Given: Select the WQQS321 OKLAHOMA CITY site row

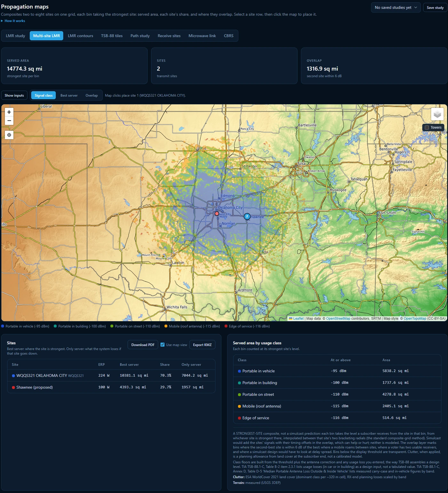Looking at the screenshot, I should point(111,375).
